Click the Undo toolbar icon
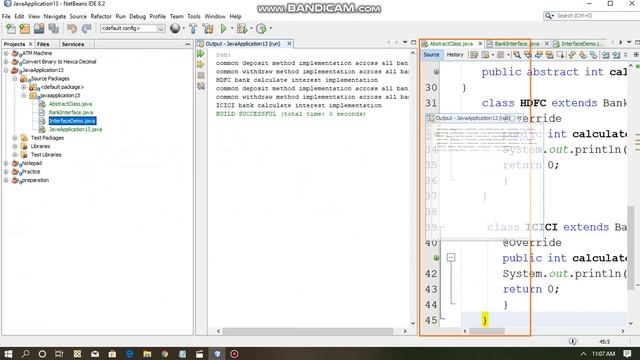Viewport: 640px width, 360px height. [72, 29]
